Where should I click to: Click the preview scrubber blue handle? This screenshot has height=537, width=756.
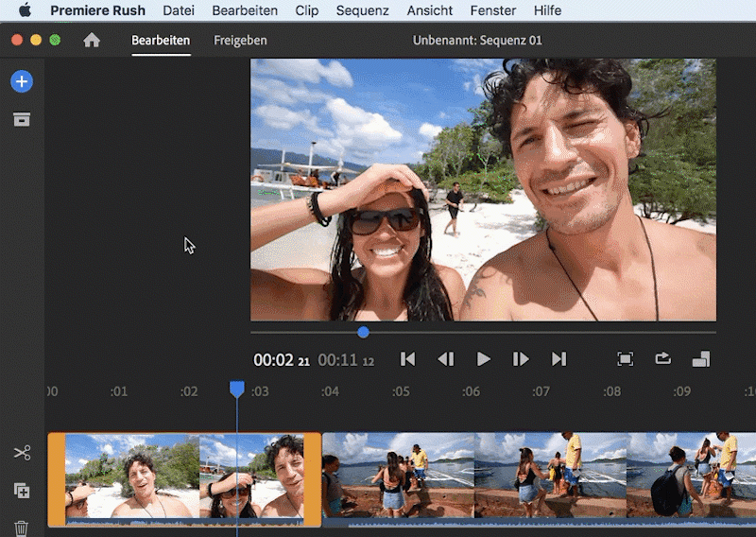(x=363, y=332)
